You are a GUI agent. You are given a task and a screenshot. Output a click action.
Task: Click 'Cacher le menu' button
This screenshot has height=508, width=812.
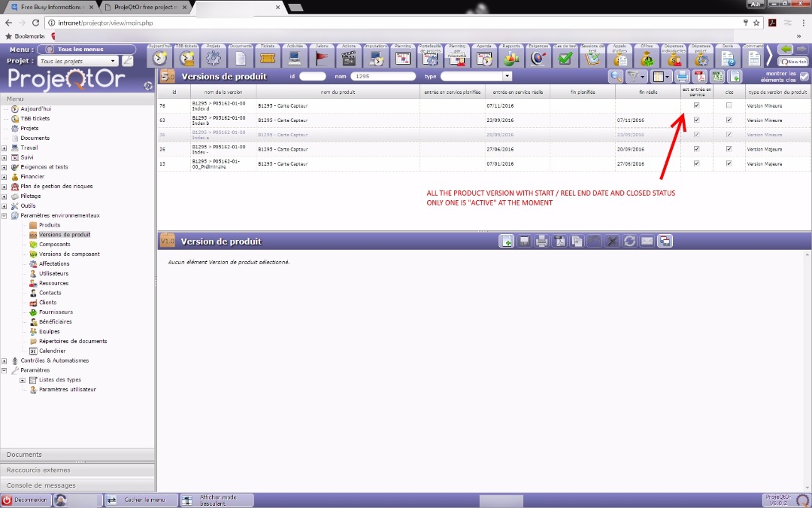coord(139,500)
